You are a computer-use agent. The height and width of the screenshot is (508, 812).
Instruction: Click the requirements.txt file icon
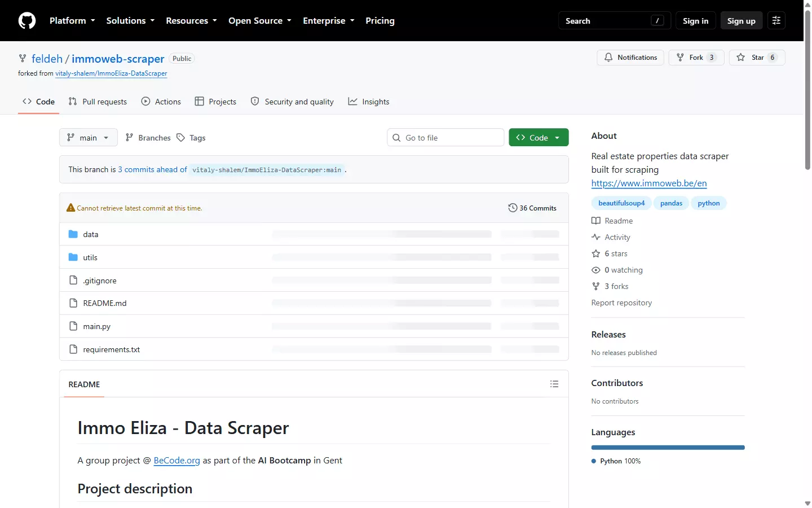coord(73,349)
